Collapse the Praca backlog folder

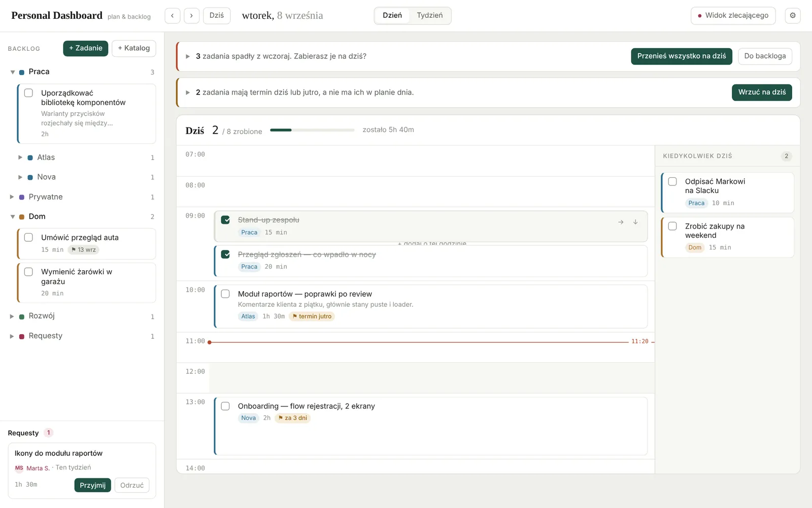[x=13, y=72]
